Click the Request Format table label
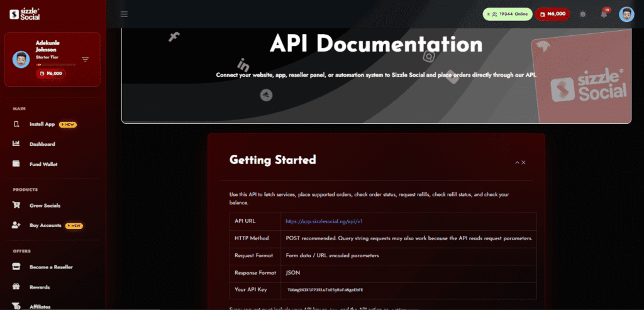Viewport: 644px width, 310px height. 254,255
